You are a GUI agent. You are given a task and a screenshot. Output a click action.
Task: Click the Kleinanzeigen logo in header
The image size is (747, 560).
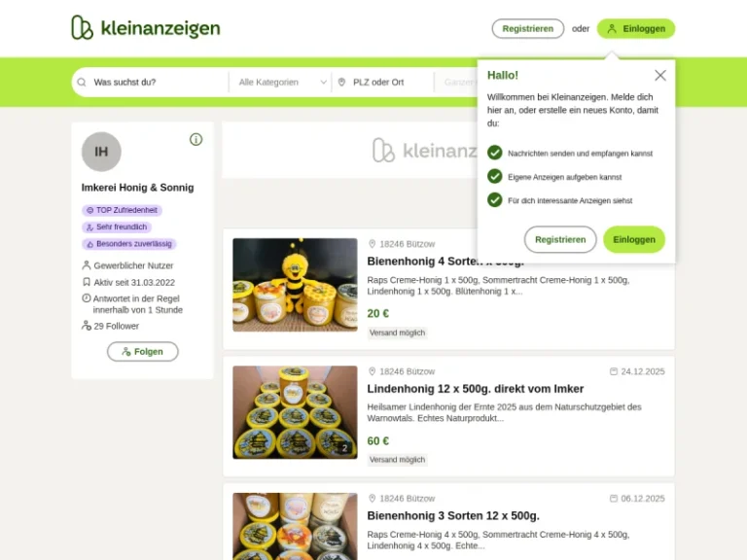[x=146, y=27]
